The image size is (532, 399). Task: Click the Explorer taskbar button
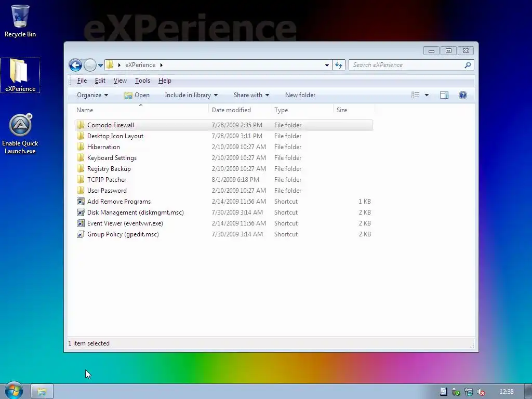click(42, 392)
